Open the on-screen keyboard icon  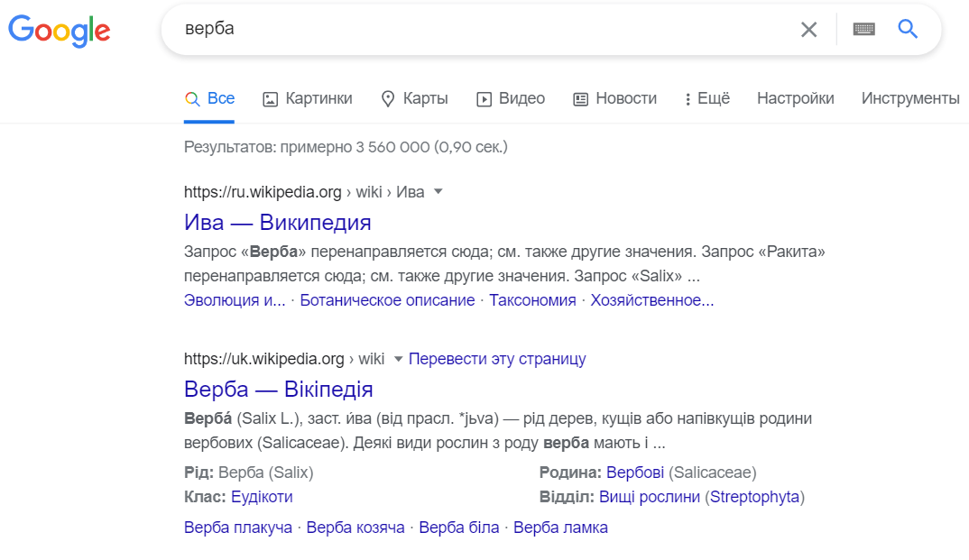coord(864,29)
